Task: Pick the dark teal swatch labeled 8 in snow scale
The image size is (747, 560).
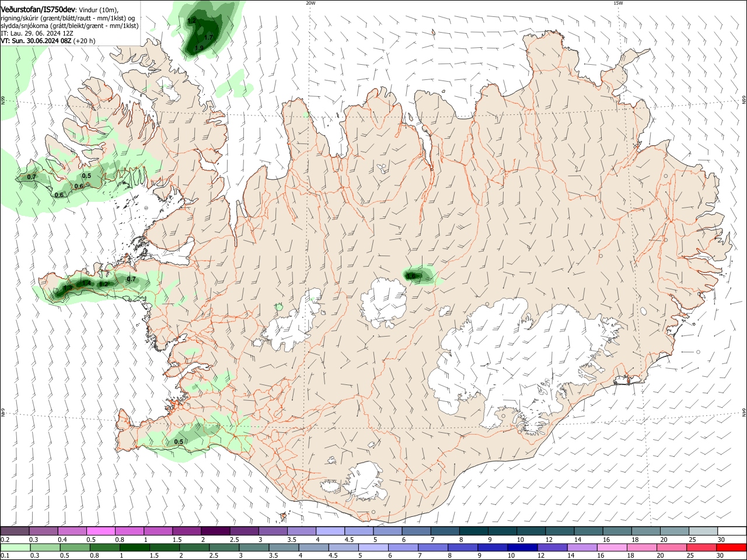Action: click(473, 531)
